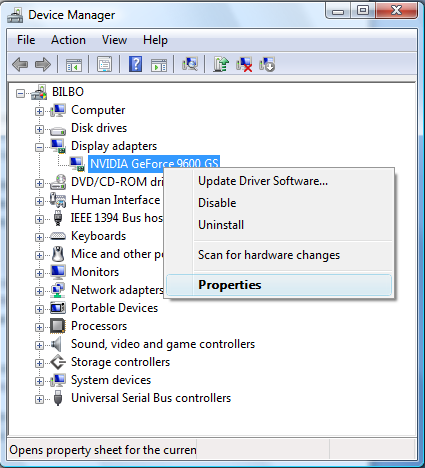Image resolution: width=425 pixels, height=468 pixels.
Task: Click the Back arrow toolbar icon
Action: [20, 64]
